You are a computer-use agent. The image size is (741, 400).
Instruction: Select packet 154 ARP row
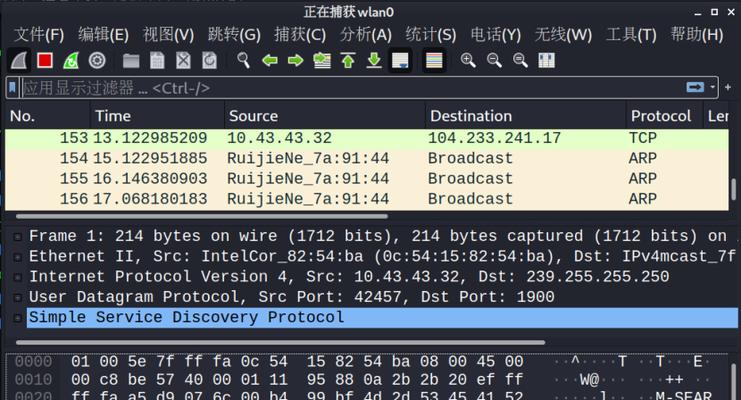(367, 158)
